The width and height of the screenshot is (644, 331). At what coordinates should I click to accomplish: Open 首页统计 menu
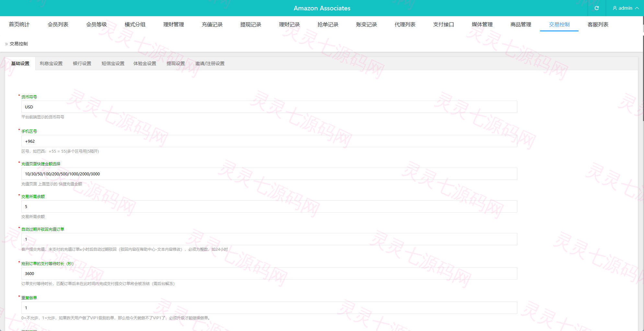[x=19, y=24]
